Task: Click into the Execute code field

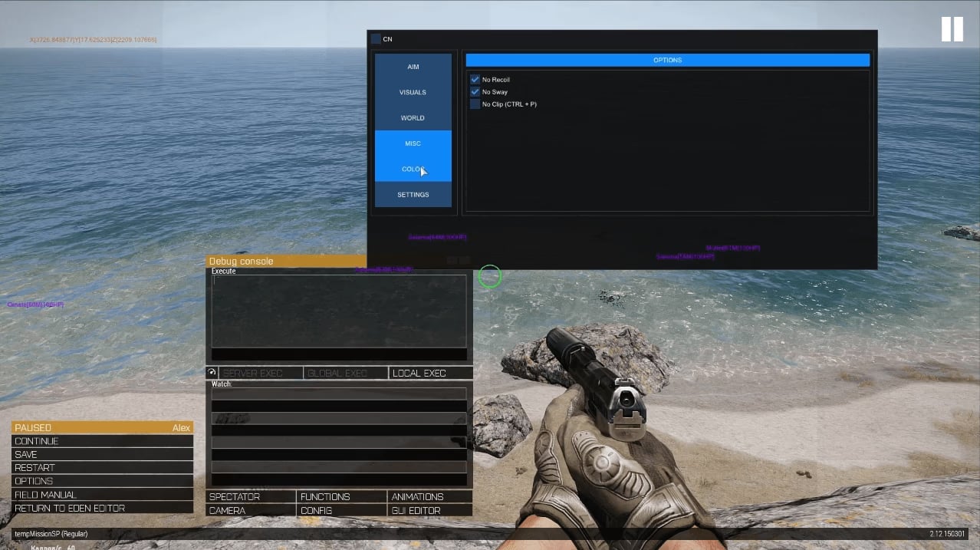Action: [x=339, y=311]
